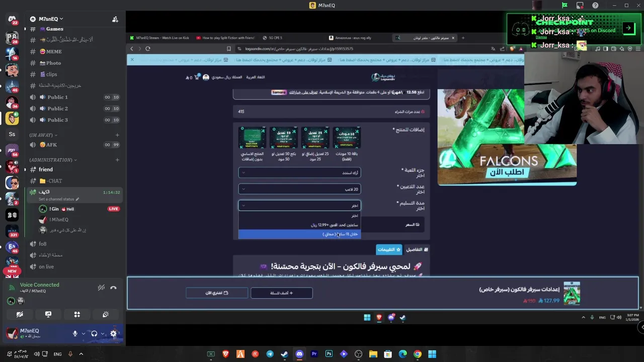
Task: Open the shopping cart icon
Action: coord(196,77)
